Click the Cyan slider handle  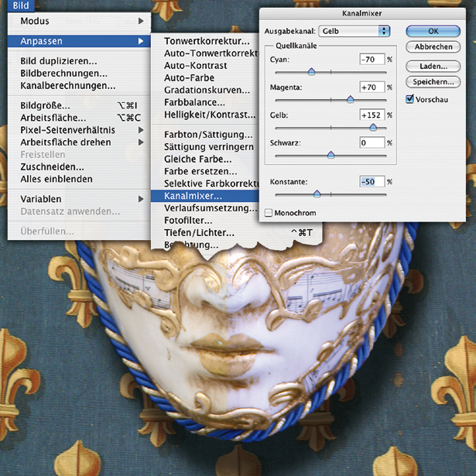click(x=311, y=72)
